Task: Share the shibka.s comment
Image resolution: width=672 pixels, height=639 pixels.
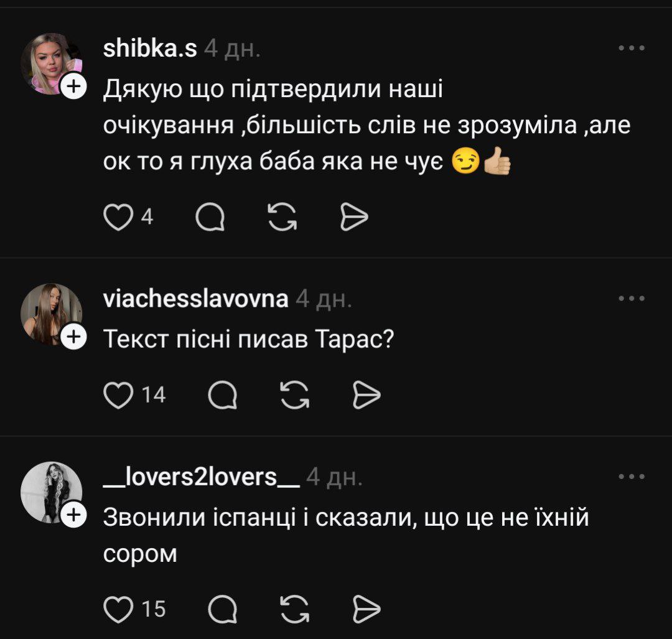Action: point(355,217)
